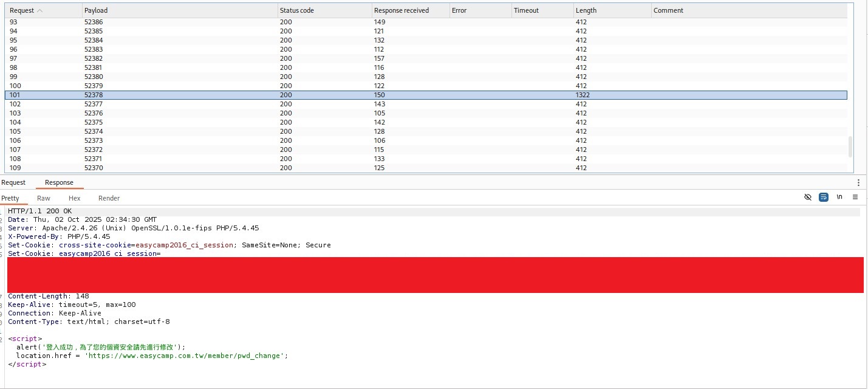Switch to the Request tab
The image size is (868, 389).
(x=13, y=182)
